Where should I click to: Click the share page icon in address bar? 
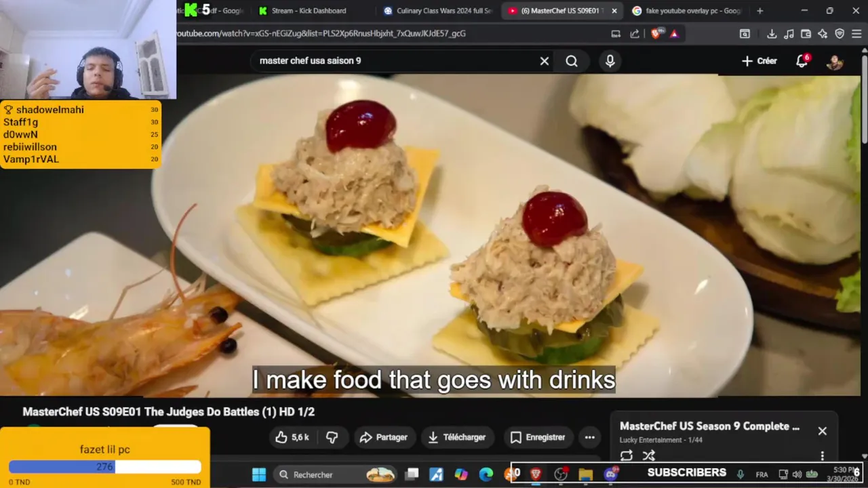[635, 34]
